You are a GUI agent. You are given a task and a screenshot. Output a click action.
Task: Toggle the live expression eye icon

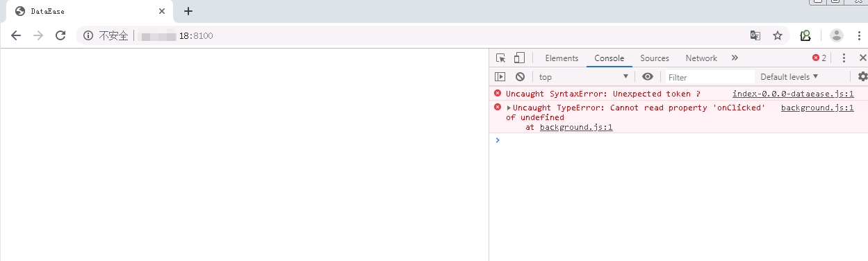pyautogui.click(x=648, y=77)
